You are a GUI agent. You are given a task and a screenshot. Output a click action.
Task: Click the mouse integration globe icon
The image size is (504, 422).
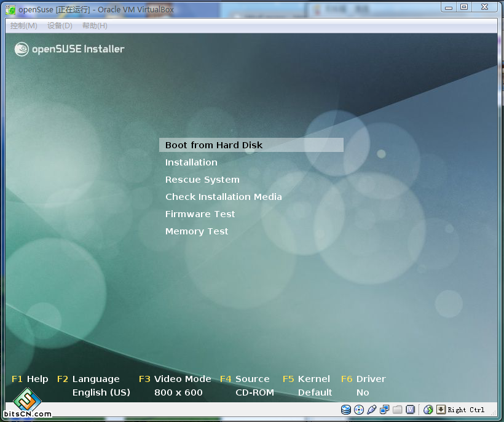(x=428, y=410)
